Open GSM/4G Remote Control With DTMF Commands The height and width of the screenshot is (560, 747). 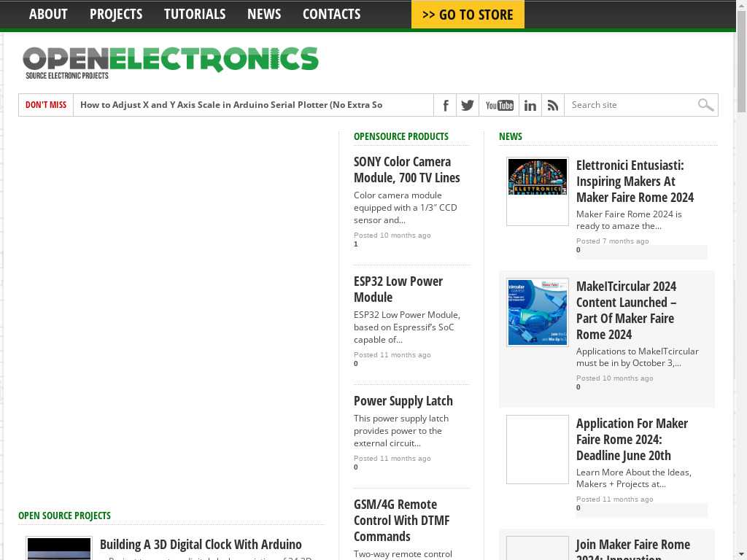click(x=402, y=521)
